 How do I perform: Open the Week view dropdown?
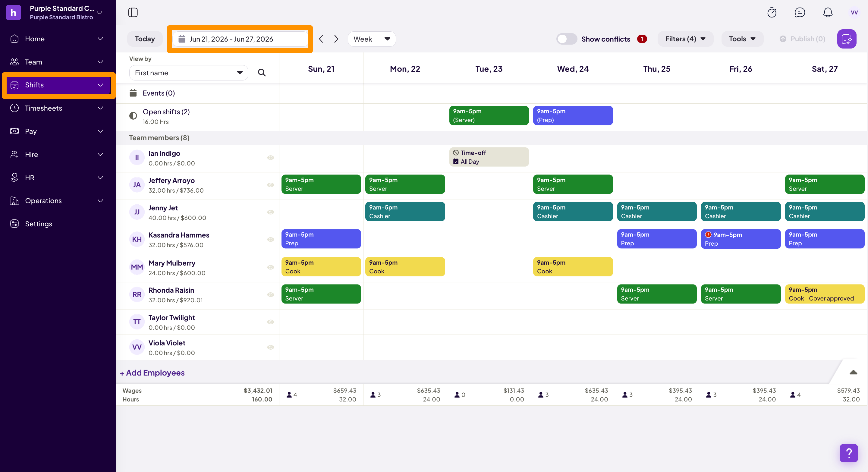(x=371, y=39)
